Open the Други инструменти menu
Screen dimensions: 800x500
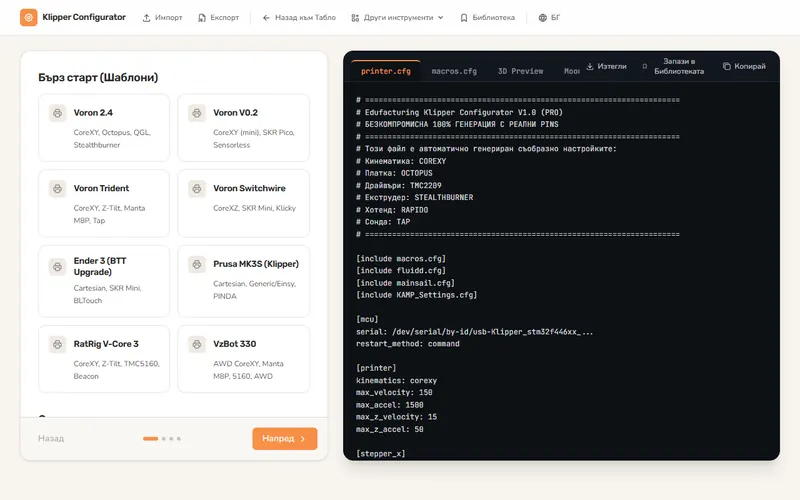(397, 18)
